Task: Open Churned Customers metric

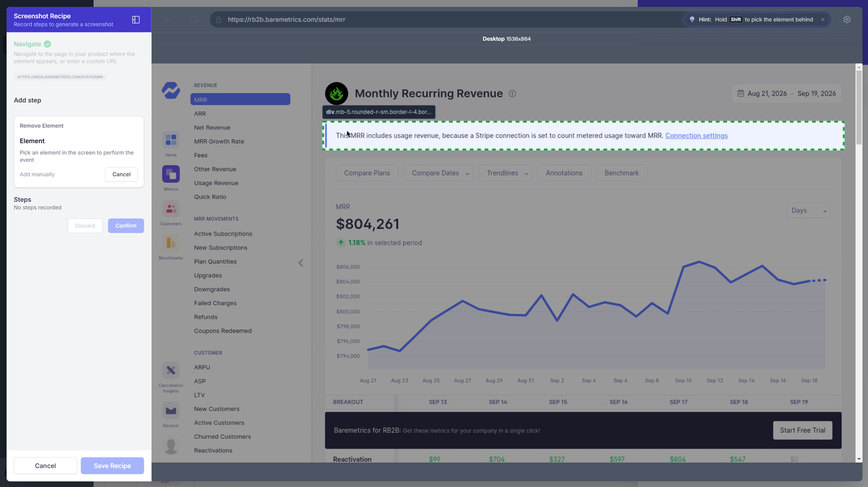Action: click(222, 436)
